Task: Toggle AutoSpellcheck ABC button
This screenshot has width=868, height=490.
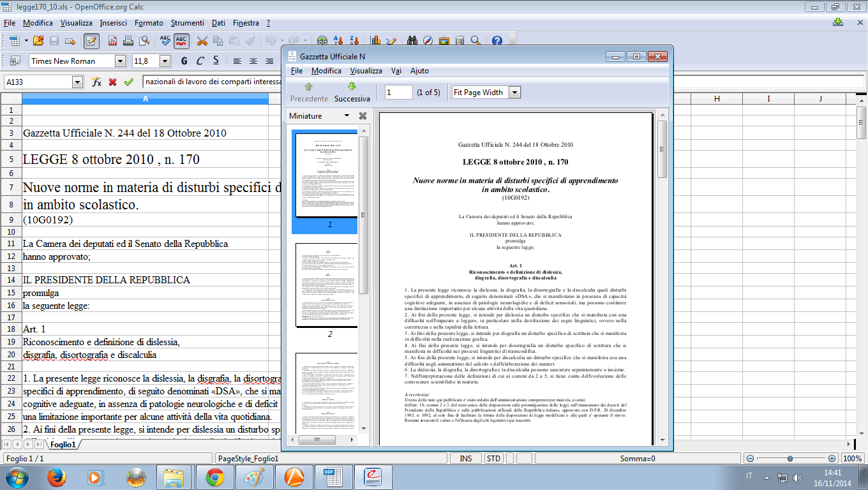Action: tap(181, 41)
